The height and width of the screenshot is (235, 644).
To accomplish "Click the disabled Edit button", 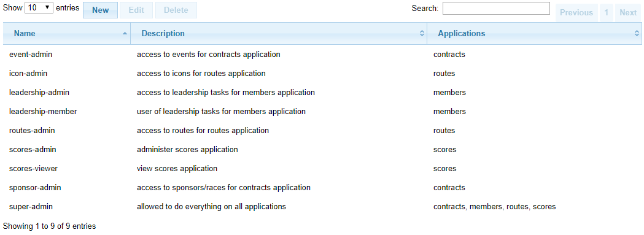I will pos(136,10).
